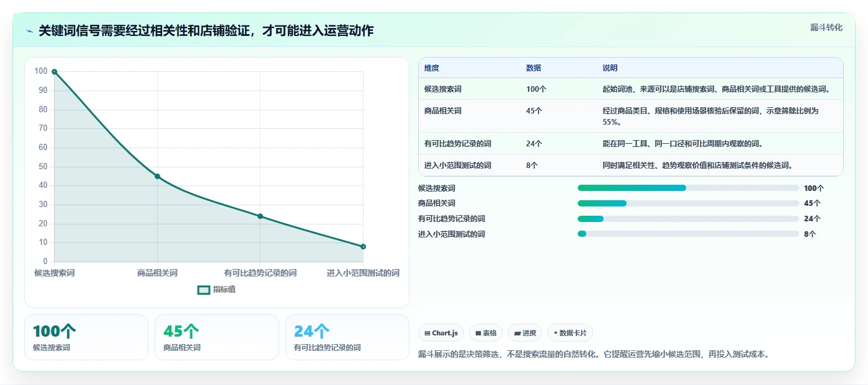Click the lightning icon beside the title
This screenshot has height=385, width=868.
tap(30, 31)
